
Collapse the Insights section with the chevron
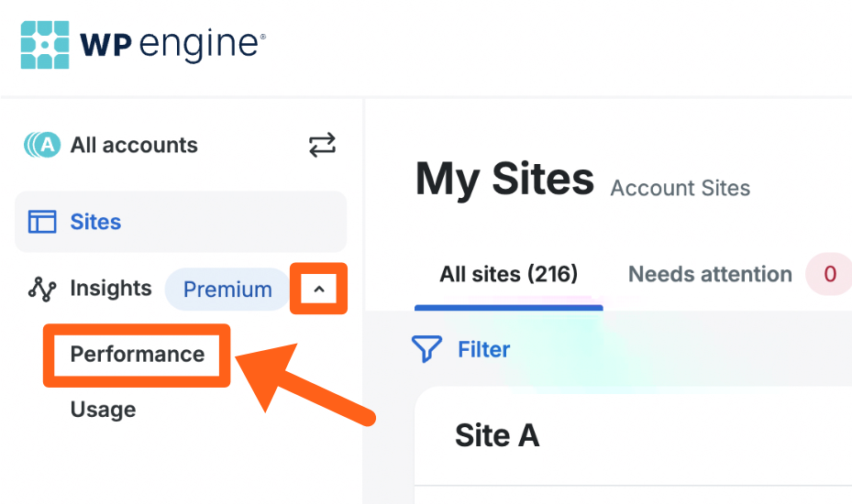point(318,290)
